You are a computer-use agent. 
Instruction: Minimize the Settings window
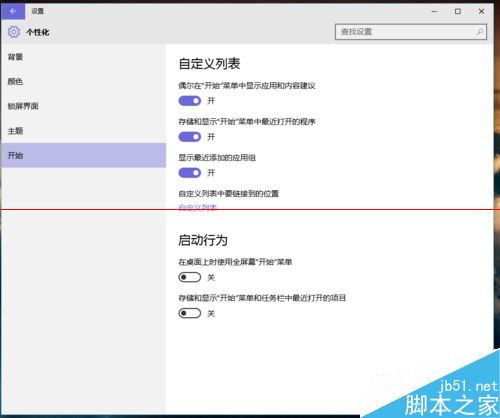click(x=434, y=11)
